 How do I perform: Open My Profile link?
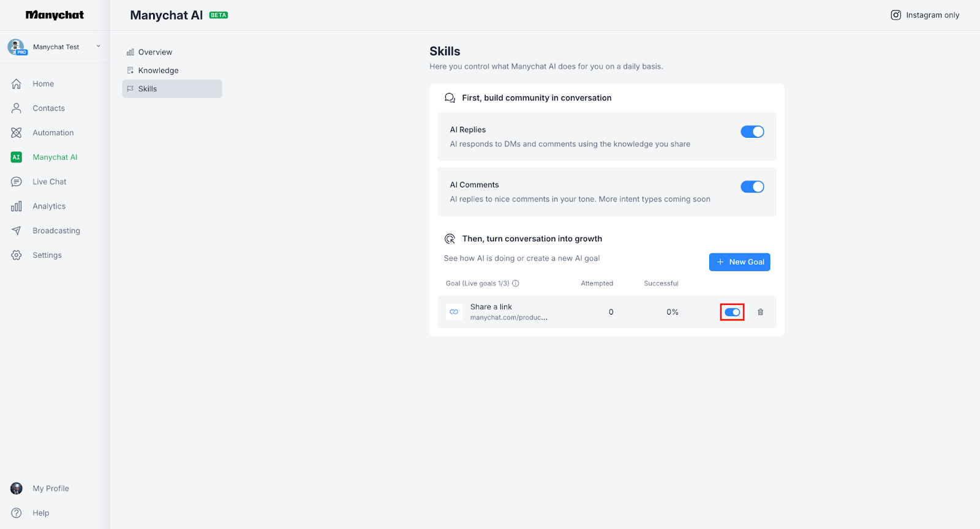tap(50, 489)
